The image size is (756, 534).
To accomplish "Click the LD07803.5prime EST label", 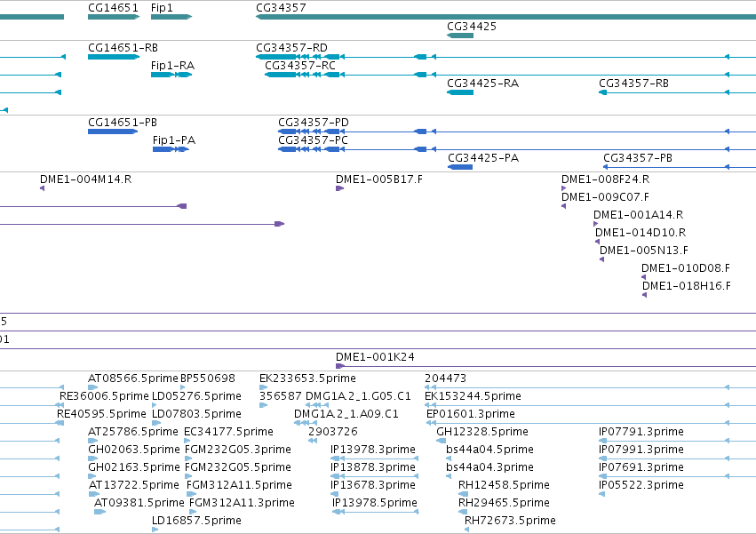I will pyautogui.click(x=196, y=414).
